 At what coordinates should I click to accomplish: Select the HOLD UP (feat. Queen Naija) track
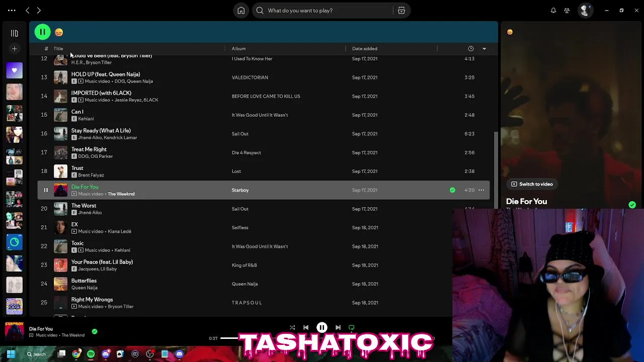pyautogui.click(x=264, y=77)
